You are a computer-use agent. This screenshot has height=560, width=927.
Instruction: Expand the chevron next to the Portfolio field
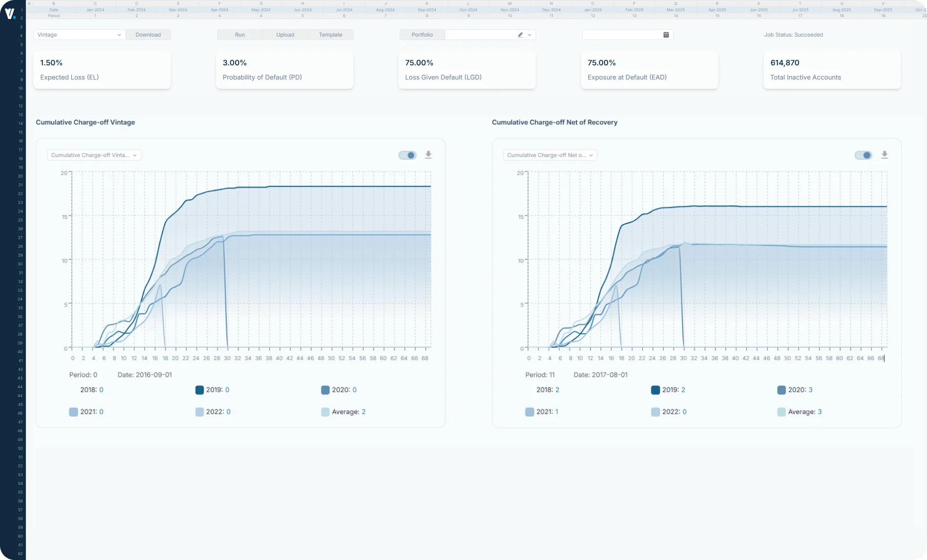pos(529,35)
